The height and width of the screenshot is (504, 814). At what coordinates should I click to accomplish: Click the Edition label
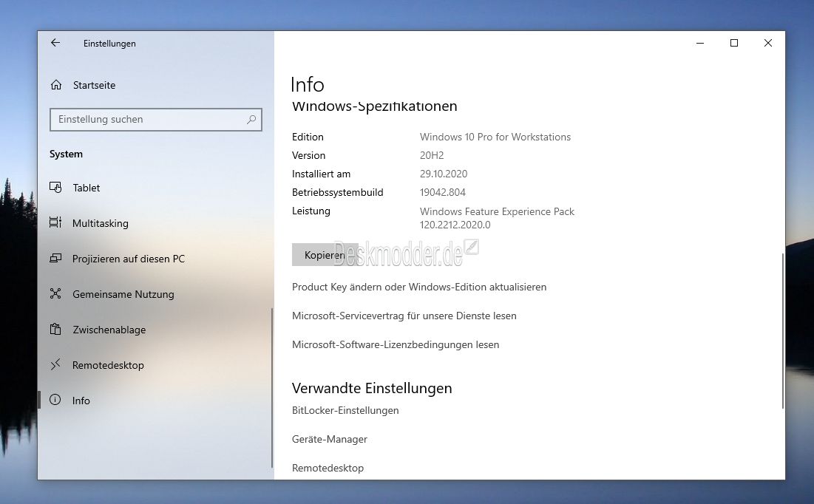pos(308,137)
